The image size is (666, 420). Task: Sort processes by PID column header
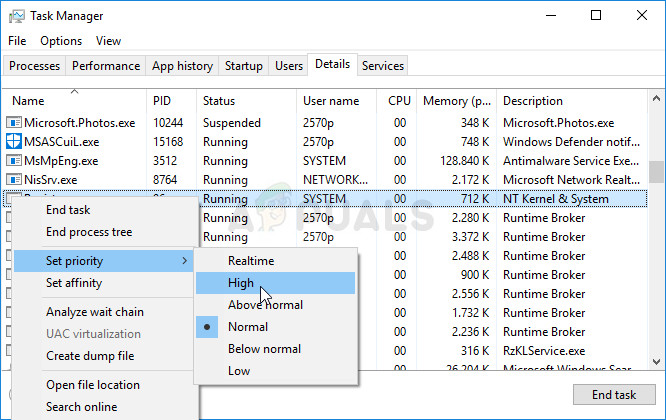[x=162, y=101]
